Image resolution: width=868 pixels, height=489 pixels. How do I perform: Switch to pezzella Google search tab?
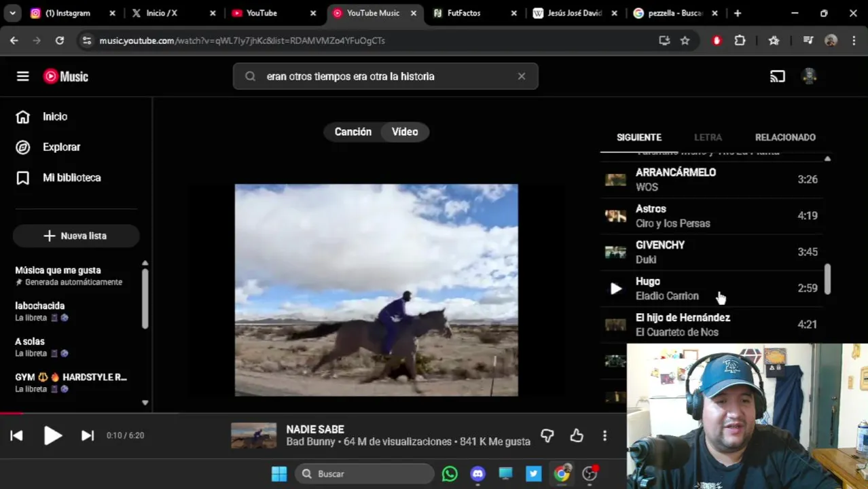click(x=675, y=13)
